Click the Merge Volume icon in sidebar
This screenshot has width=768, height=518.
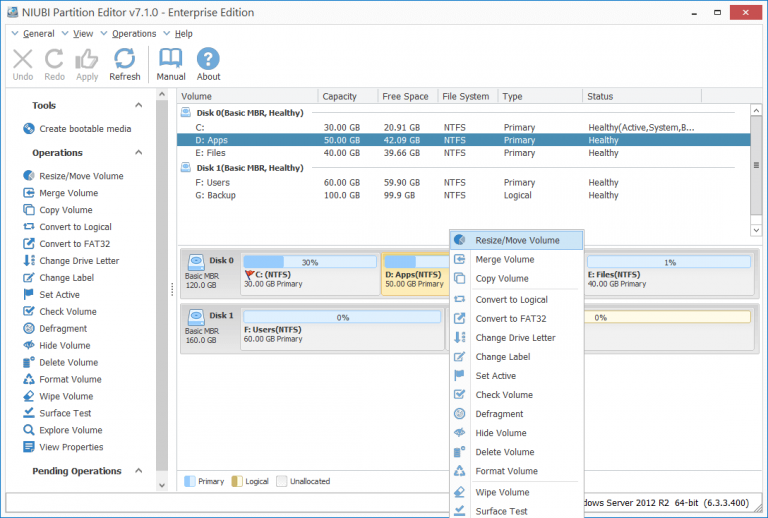[28, 192]
